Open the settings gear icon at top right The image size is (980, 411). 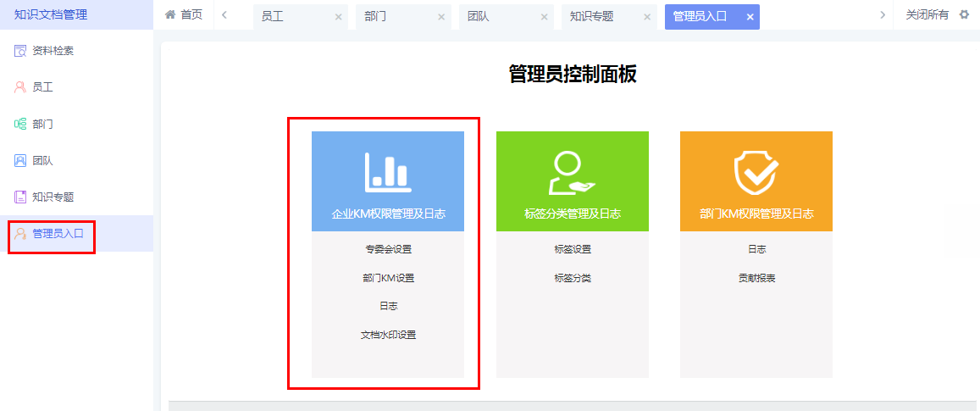[963, 15]
